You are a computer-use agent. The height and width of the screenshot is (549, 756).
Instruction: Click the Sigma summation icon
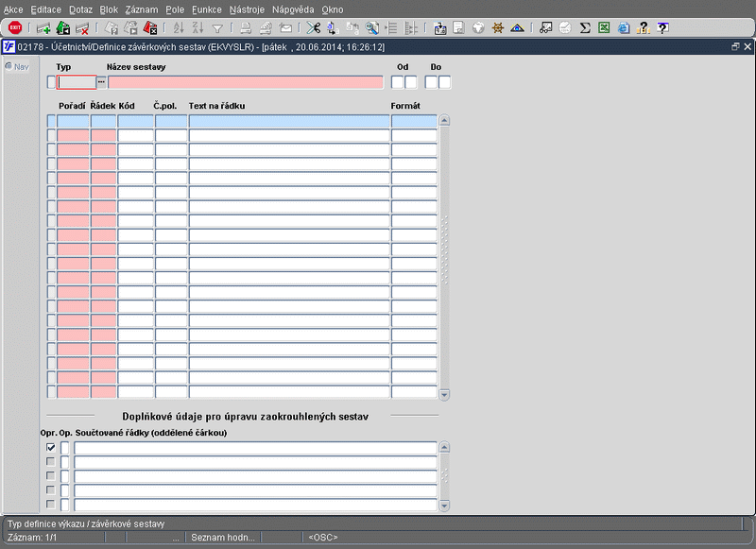click(x=585, y=28)
